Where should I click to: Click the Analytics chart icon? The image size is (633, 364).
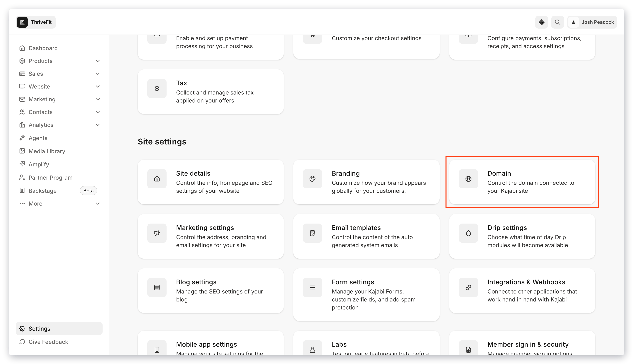[x=22, y=125]
